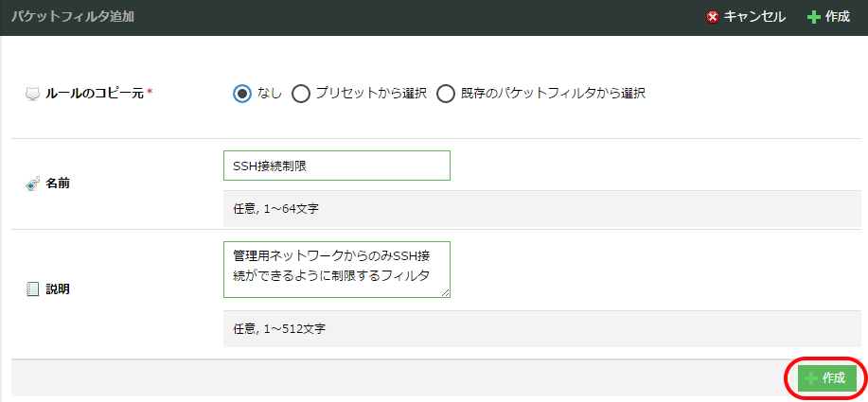This screenshot has width=868, height=402.
Task: Click the 説明 field label
Action: [x=58, y=289]
